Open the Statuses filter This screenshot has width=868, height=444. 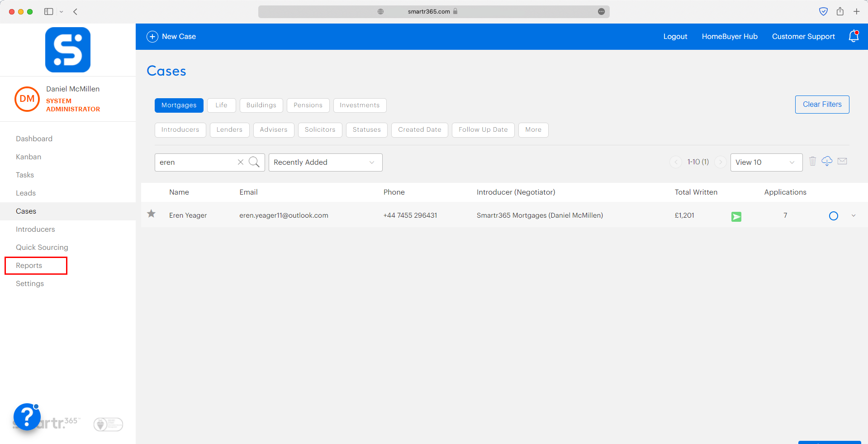[x=367, y=130]
